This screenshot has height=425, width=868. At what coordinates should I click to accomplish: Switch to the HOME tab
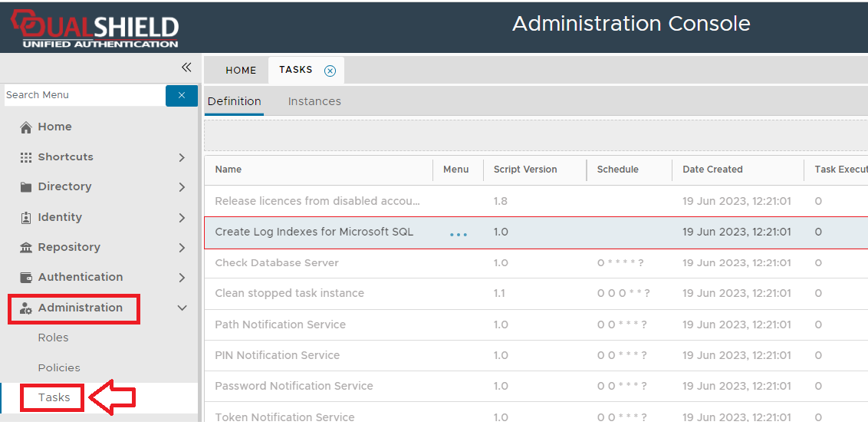(x=241, y=71)
